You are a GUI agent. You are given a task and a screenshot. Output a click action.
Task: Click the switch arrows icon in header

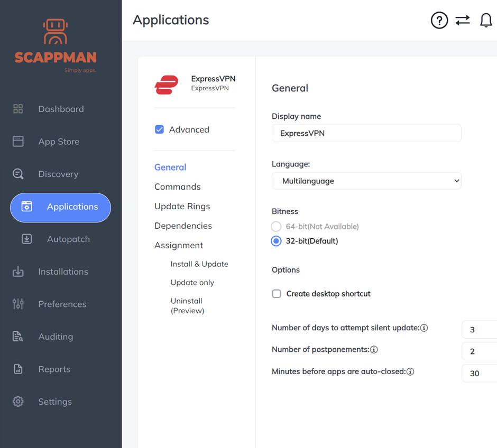(x=462, y=21)
